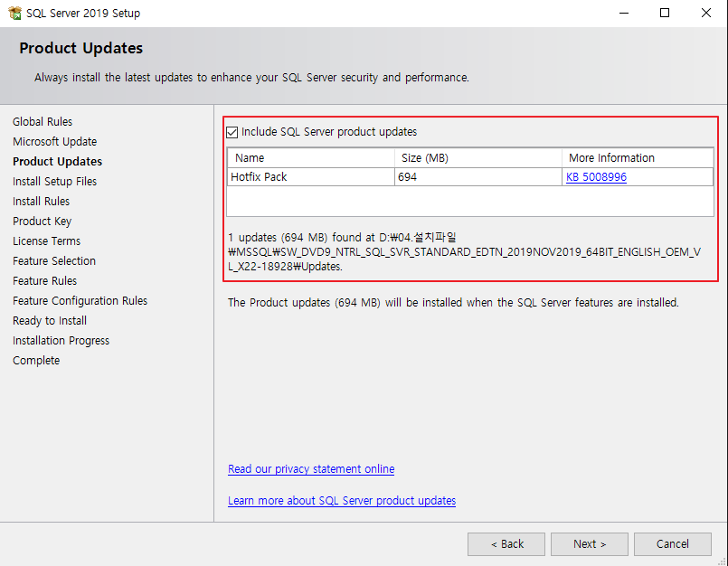Select Global Rules step in sidebar
The image size is (728, 566).
coord(43,122)
